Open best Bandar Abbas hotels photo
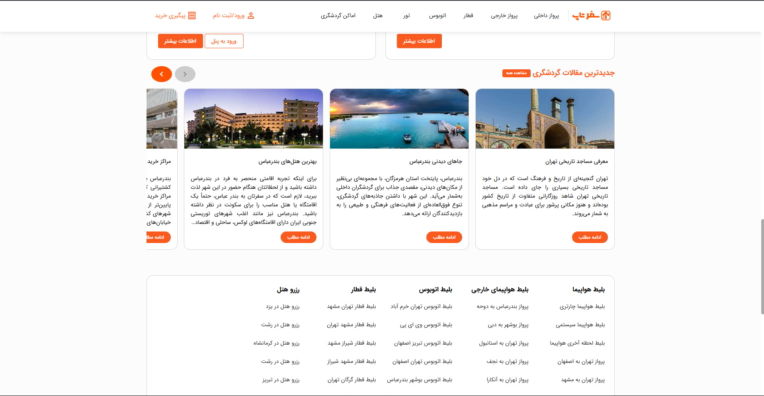The height and width of the screenshot is (396, 764). [x=253, y=118]
